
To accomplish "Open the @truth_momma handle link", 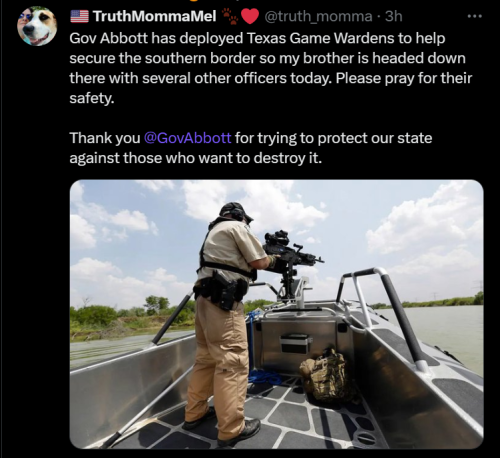I will [x=318, y=16].
